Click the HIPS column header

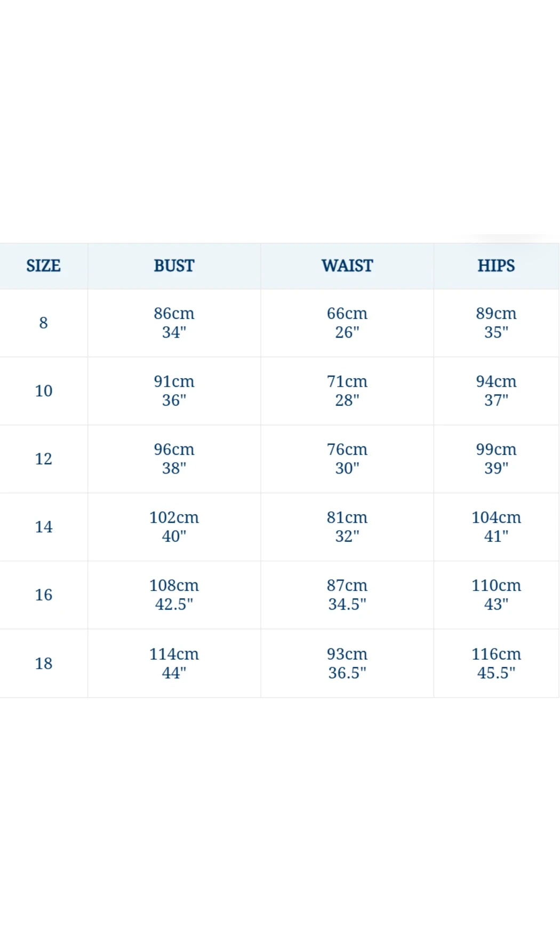(496, 266)
